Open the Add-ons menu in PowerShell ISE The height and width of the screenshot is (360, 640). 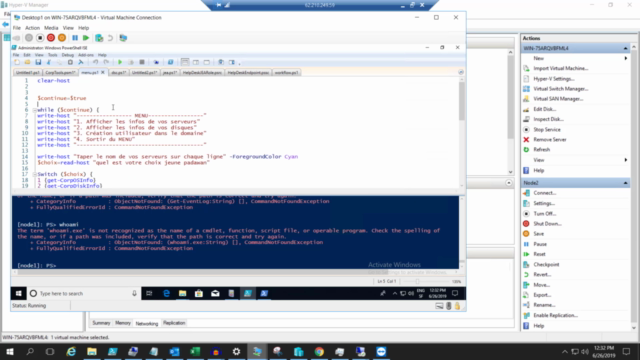86,55
